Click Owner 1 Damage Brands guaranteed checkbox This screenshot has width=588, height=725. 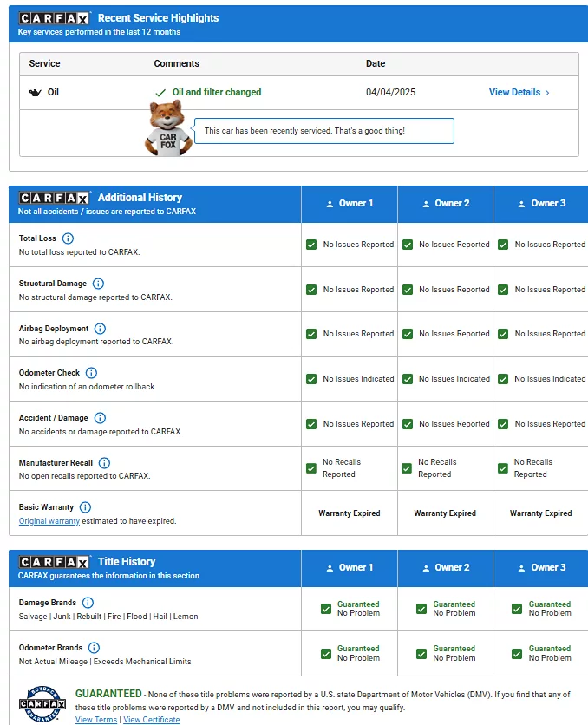pyautogui.click(x=326, y=609)
